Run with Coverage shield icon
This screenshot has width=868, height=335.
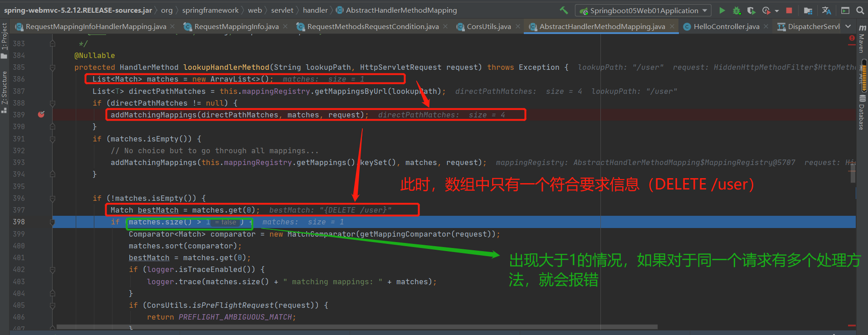[x=751, y=10]
